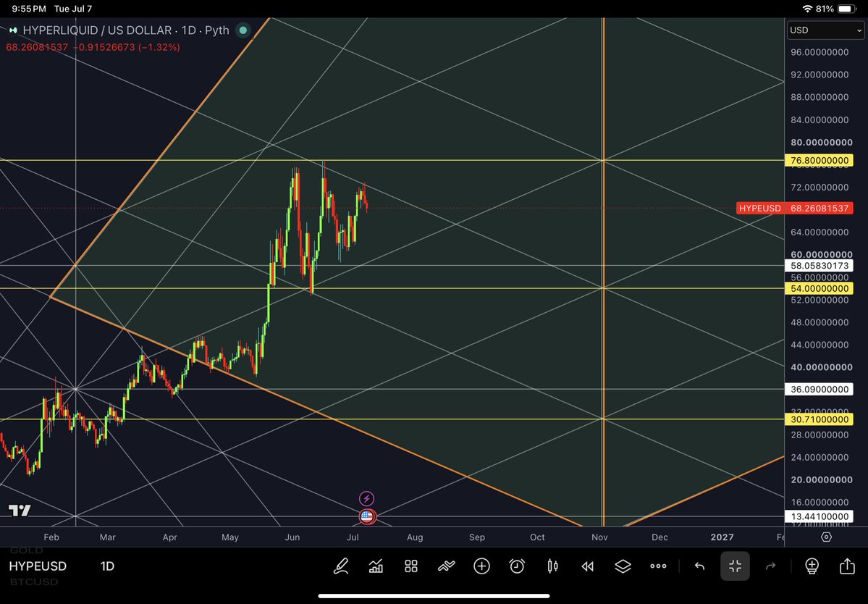
Task: Select the 36.09 price label
Action: 819,389
